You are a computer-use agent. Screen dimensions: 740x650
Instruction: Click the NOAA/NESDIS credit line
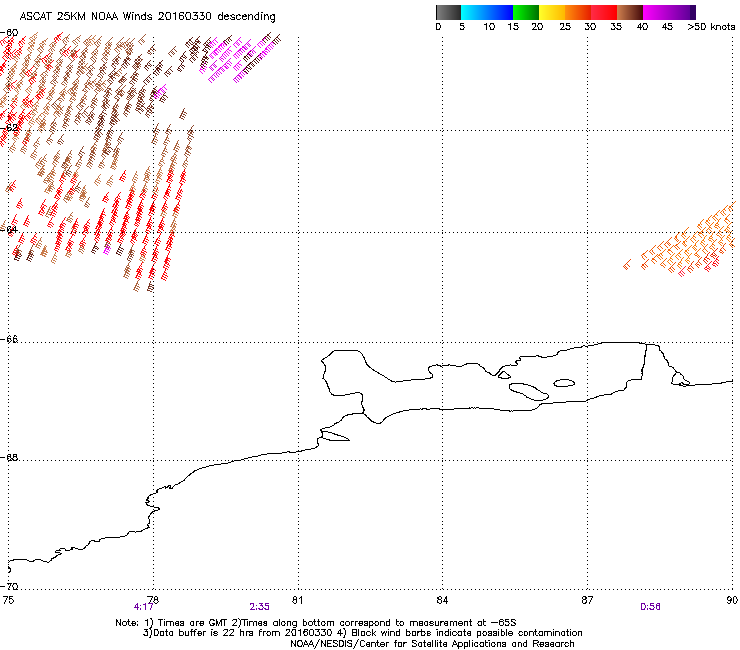432,644
